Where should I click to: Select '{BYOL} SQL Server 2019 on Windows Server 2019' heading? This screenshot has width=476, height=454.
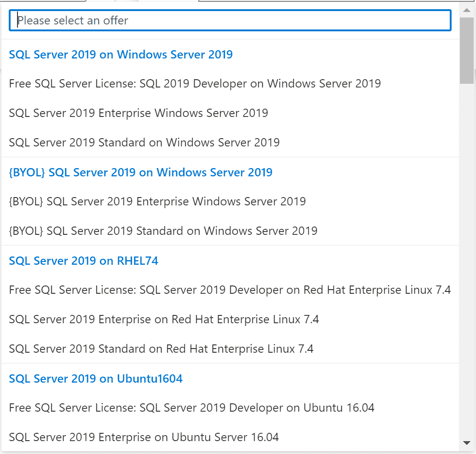[140, 173]
